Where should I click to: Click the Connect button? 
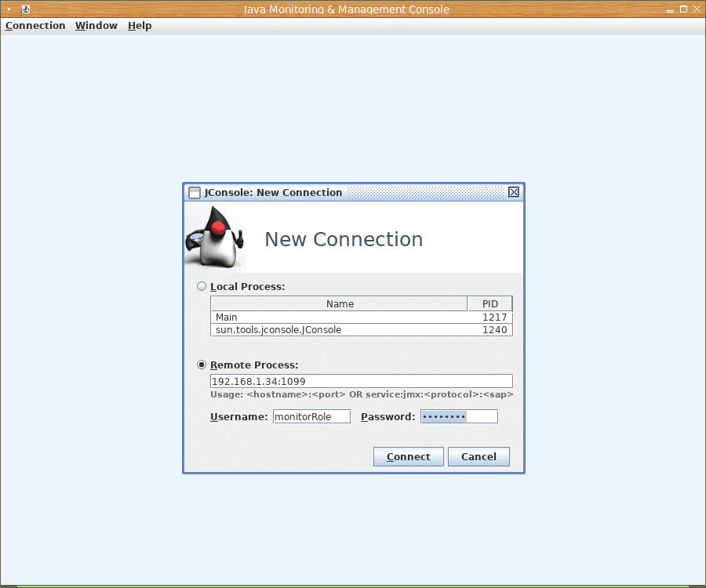click(409, 456)
